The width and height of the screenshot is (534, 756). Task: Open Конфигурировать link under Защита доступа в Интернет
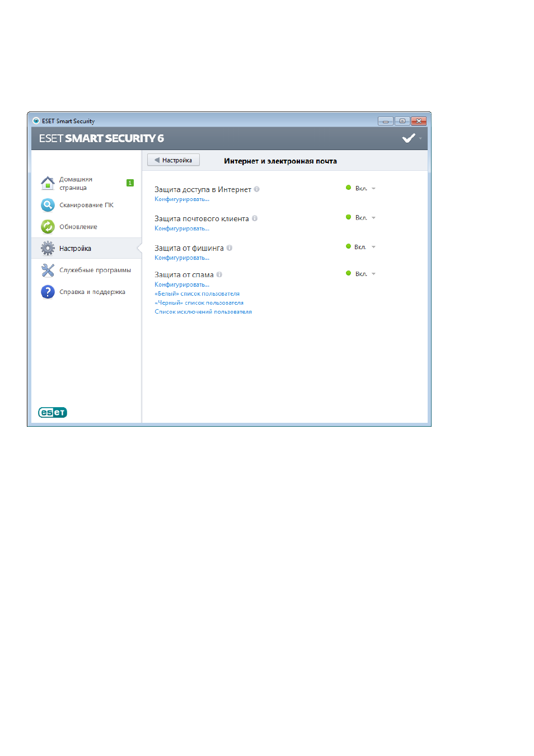point(182,199)
